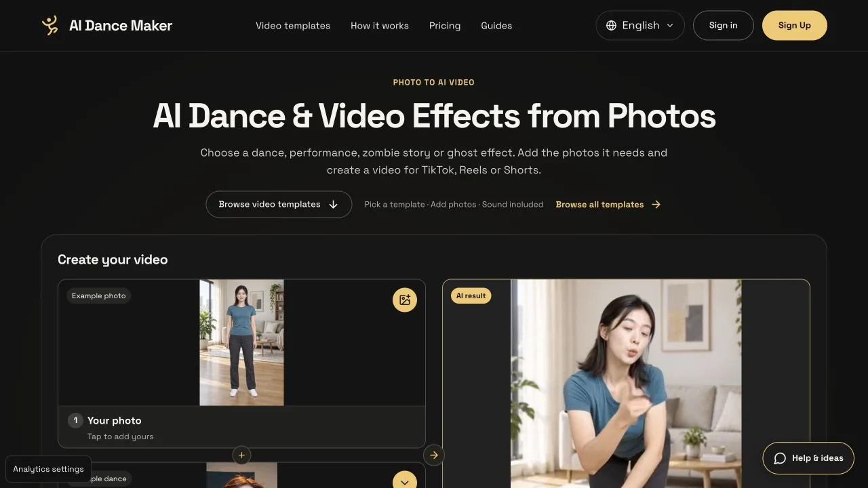
Task: Click the Your photo step title
Action: pos(115,421)
